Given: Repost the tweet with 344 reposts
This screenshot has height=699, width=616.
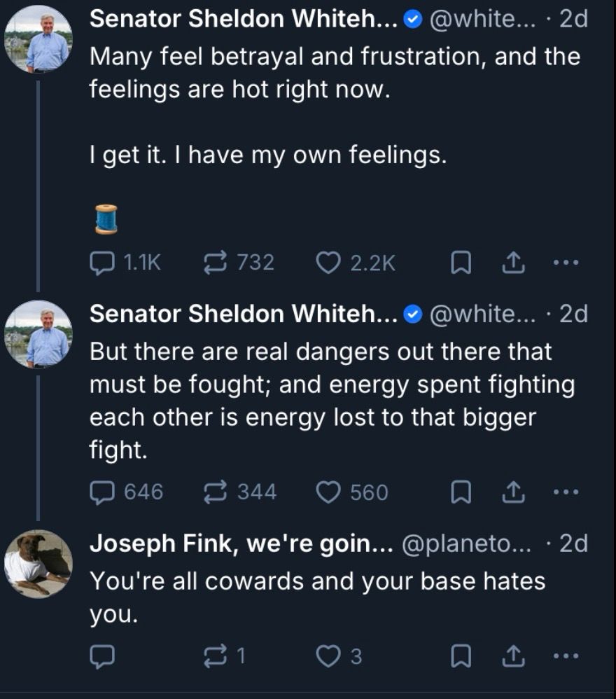Looking at the screenshot, I should coord(212,492).
